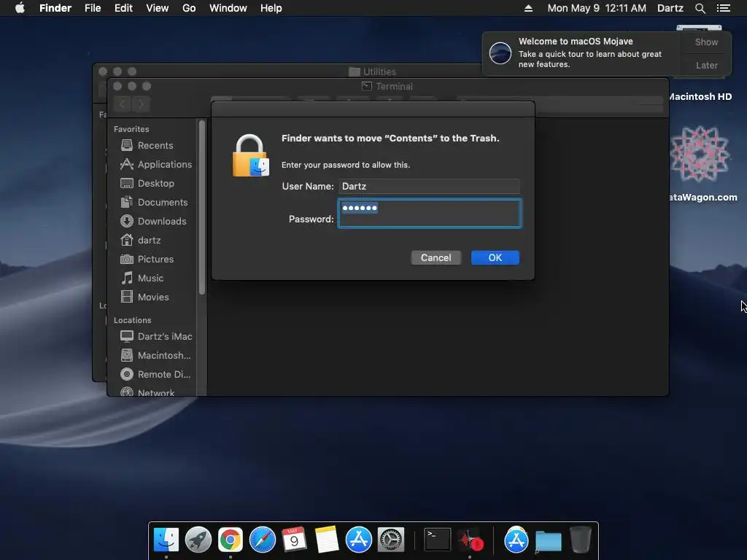Open the Trash in the Dock
The image size is (747, 560).
pyautogui.click(x=580, y=540)
